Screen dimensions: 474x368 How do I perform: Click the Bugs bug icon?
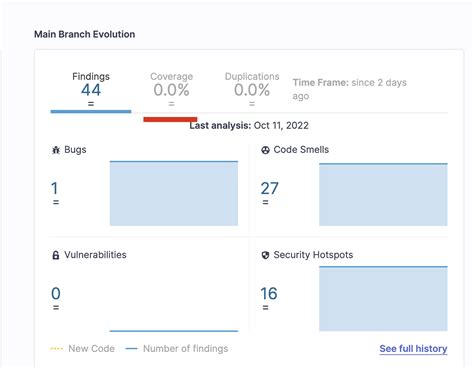tap(56, 150)
